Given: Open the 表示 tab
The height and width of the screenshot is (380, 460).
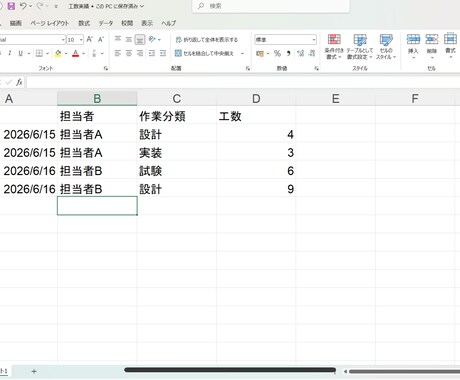Looking at the screenshot, I should [147, 23].
